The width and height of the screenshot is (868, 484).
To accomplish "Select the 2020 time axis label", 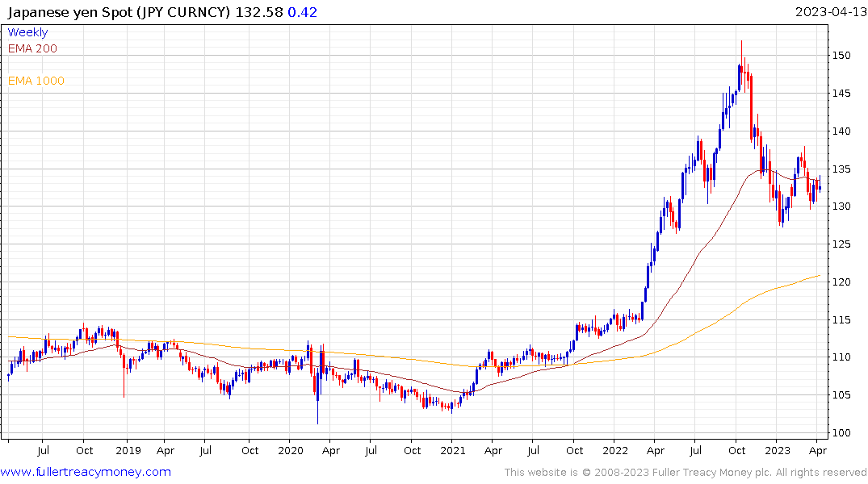I will tap(291, 450).
